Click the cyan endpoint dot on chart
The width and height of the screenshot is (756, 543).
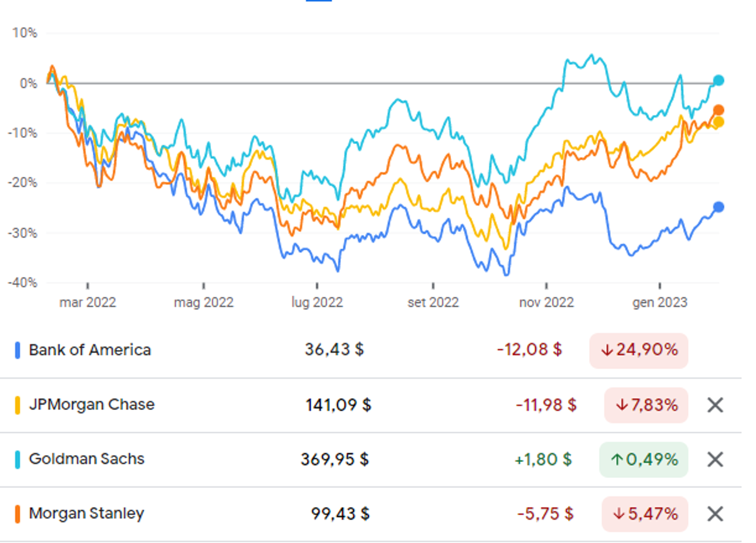click(719, 81)
